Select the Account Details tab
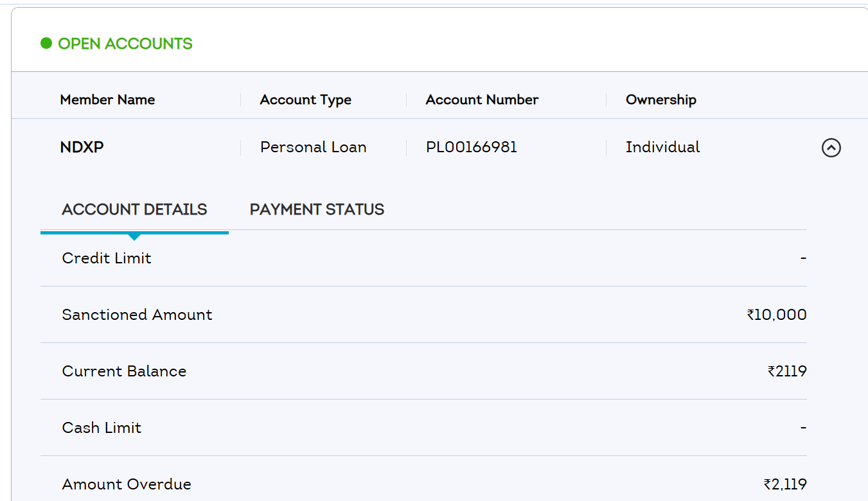The height and width of the screenshot is (501, 868). coord(134,210)
